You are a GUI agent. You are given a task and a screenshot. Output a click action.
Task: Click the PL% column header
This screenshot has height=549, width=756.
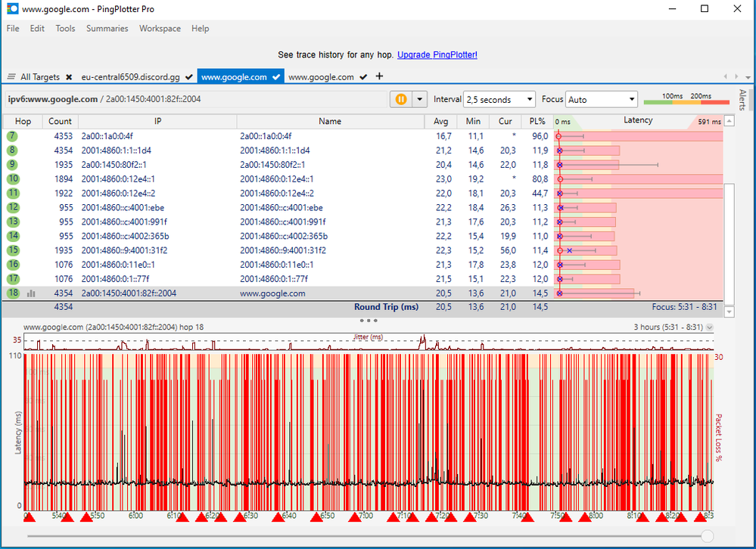537,121
